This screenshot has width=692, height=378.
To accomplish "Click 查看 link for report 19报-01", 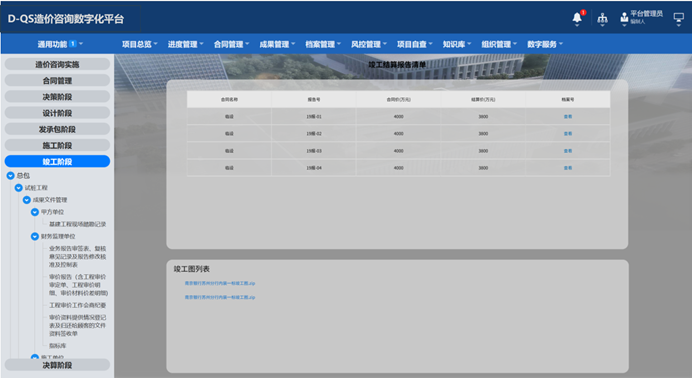I will (568, 117).
